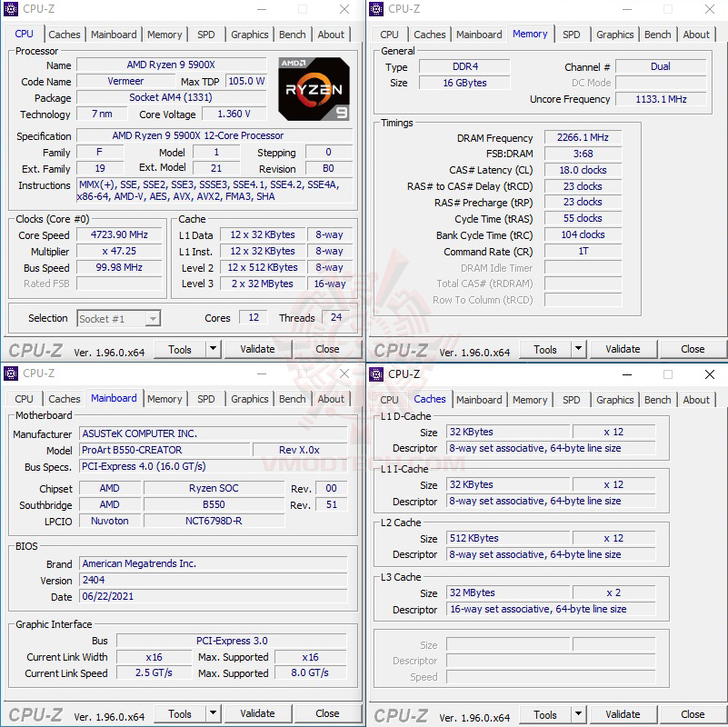
Task: Click the DRAM Frequency field showing 2266.1 MHz
Action: pyautogui.click(x=582, y=137)
